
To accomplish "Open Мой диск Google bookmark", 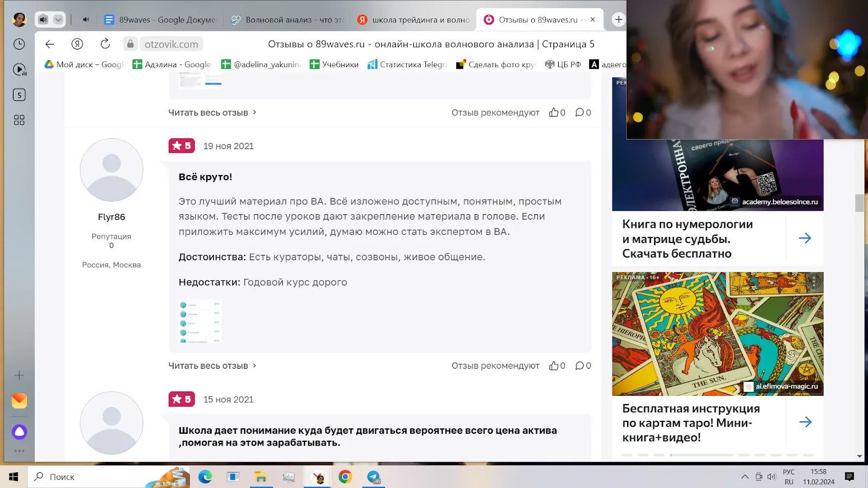I will pos(84,64).
